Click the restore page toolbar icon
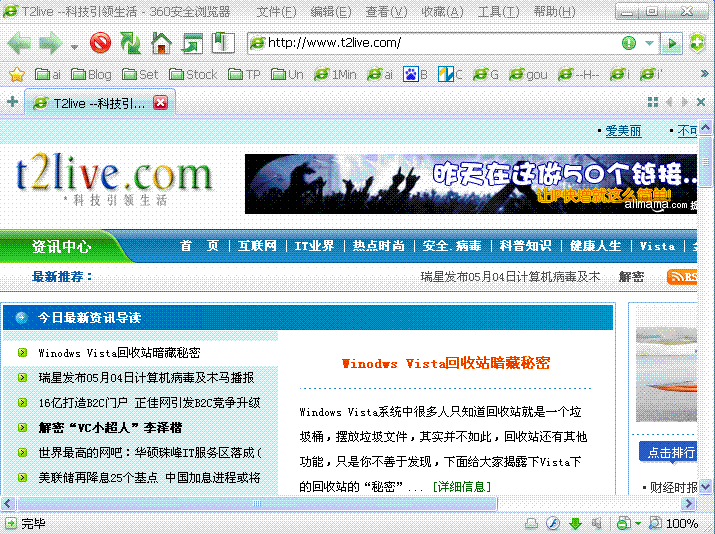The width and height of the screenshot is (715, 534). pyautogui.click(x=192, y=43)
